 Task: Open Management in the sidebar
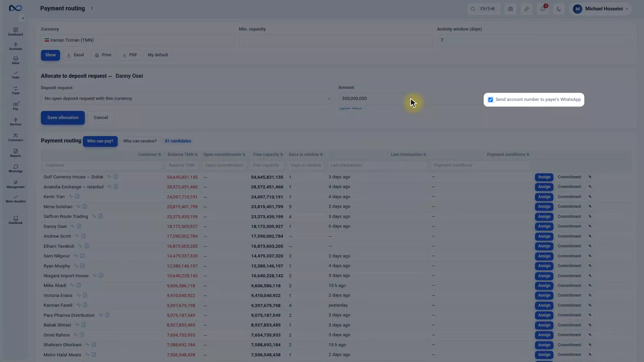click(x=16, y=184)
